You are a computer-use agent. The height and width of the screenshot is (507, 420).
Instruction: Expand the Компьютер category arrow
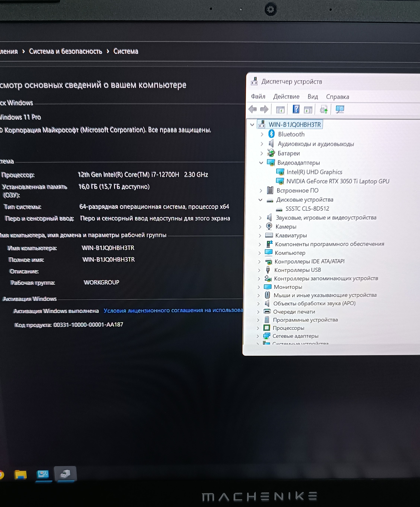tap(259, 253)
